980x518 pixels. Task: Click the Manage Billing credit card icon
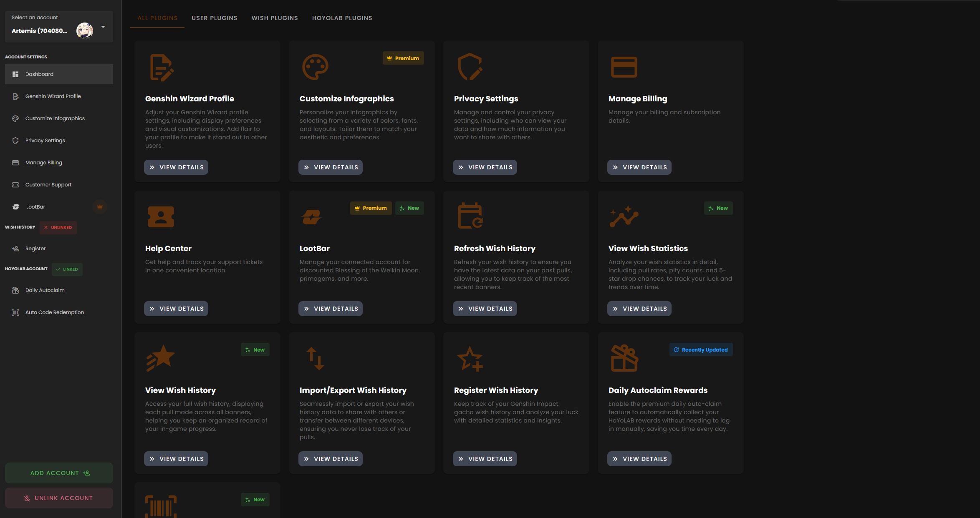click(x=624, y=67)
